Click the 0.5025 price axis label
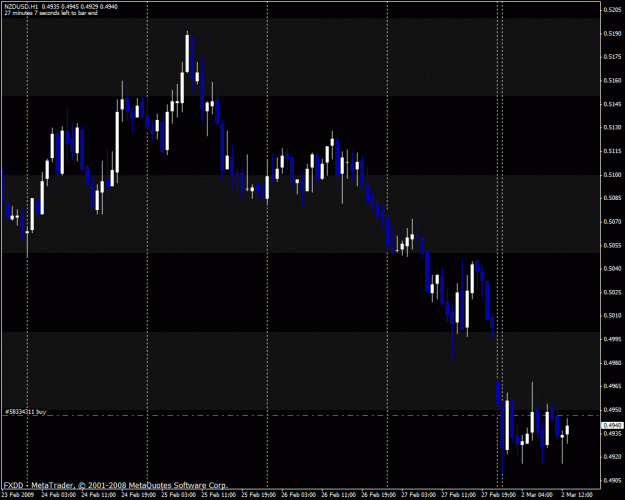The height and width of the screenshot is (500, 625). 613,292
